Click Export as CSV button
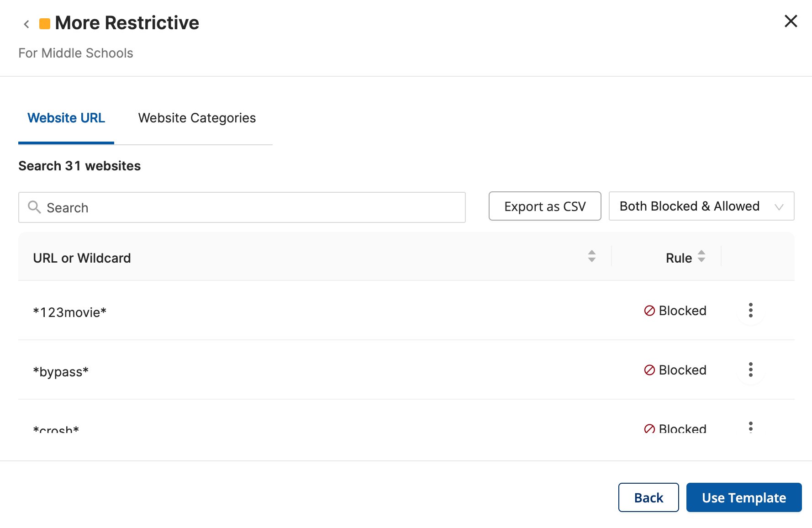The image size is (812, 528). pyautogui.click(x=545, y=206)
